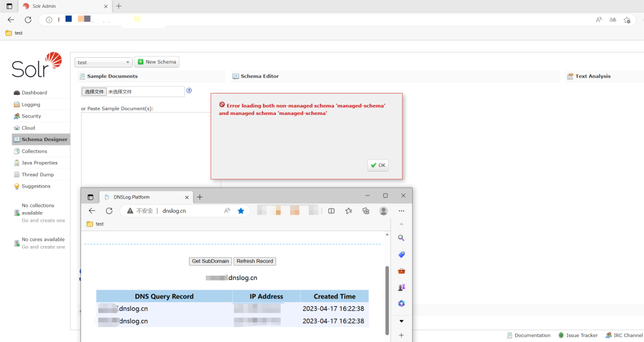Click the shopping tag sidebar icon
The image size is (644, 342).
pos(401,254)
